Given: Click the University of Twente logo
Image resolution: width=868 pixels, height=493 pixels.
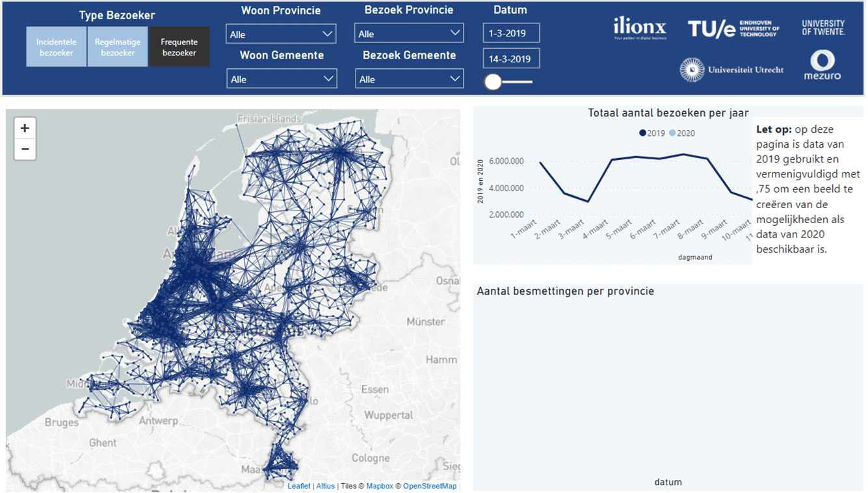Looking at the screenshot, I should [x=823, y=27].
